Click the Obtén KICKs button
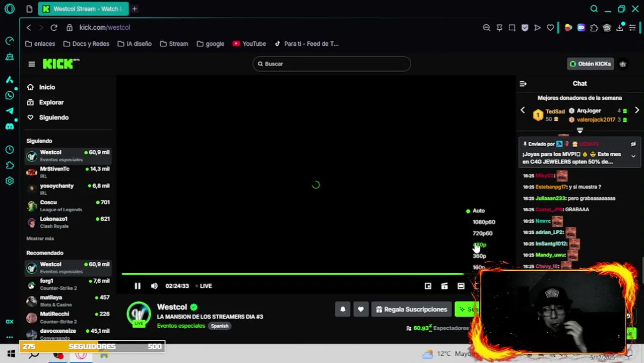Screen dimensions: 644x363 (x=590, y=64)
